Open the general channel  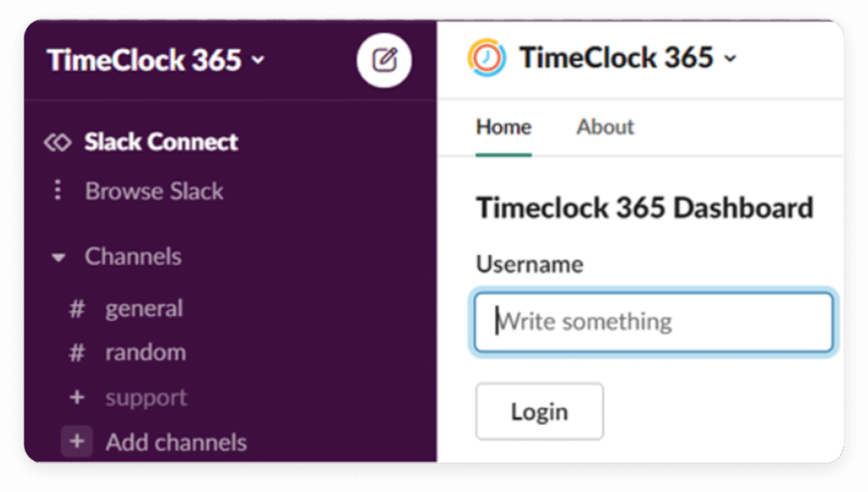144,309
